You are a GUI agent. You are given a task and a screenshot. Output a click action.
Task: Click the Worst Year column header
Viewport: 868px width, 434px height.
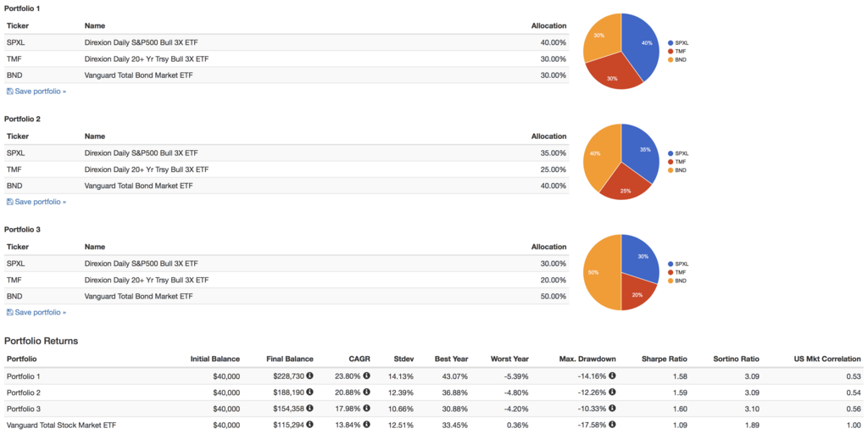click(509, 359)
